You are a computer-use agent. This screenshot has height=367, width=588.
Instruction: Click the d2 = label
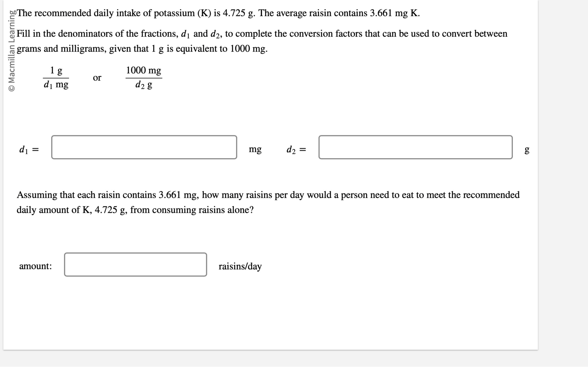(296, 150)
